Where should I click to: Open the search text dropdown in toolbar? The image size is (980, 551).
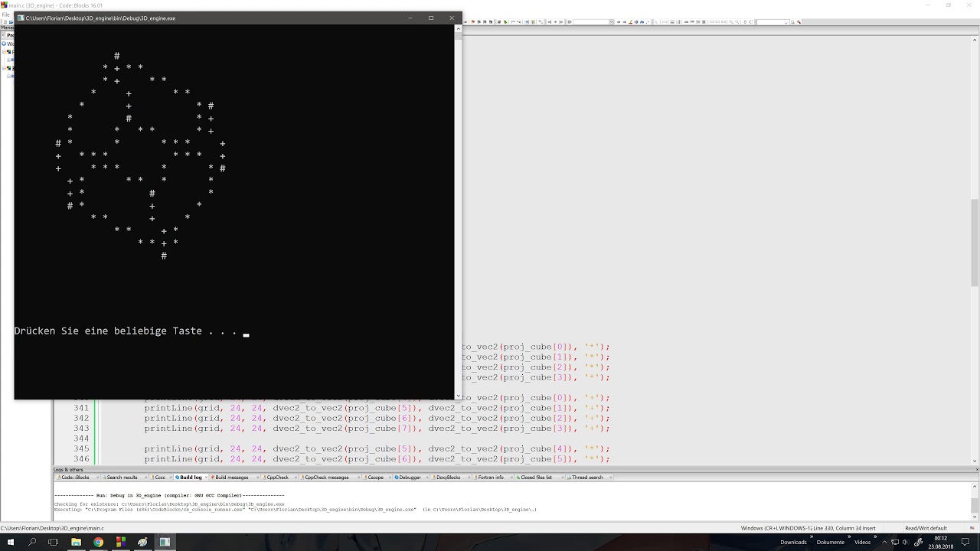(x=773, y=22)
